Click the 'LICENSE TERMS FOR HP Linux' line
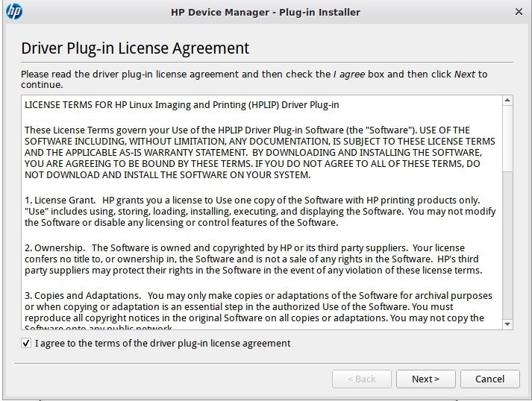This screenshot has width=532, height=401. pyautogui.click(x=182, y=105)
